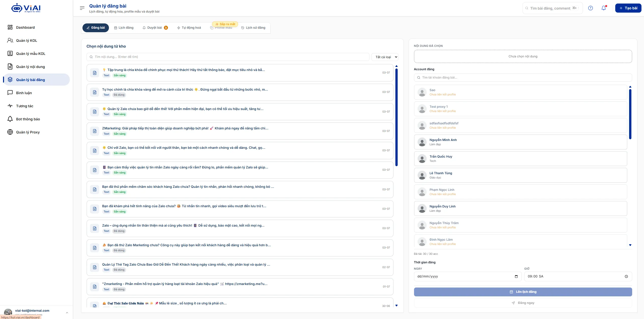Go to Quản lý KOL in the sidebar
The height and width of the screenshot is (319, 644).
tap(36, 41)
